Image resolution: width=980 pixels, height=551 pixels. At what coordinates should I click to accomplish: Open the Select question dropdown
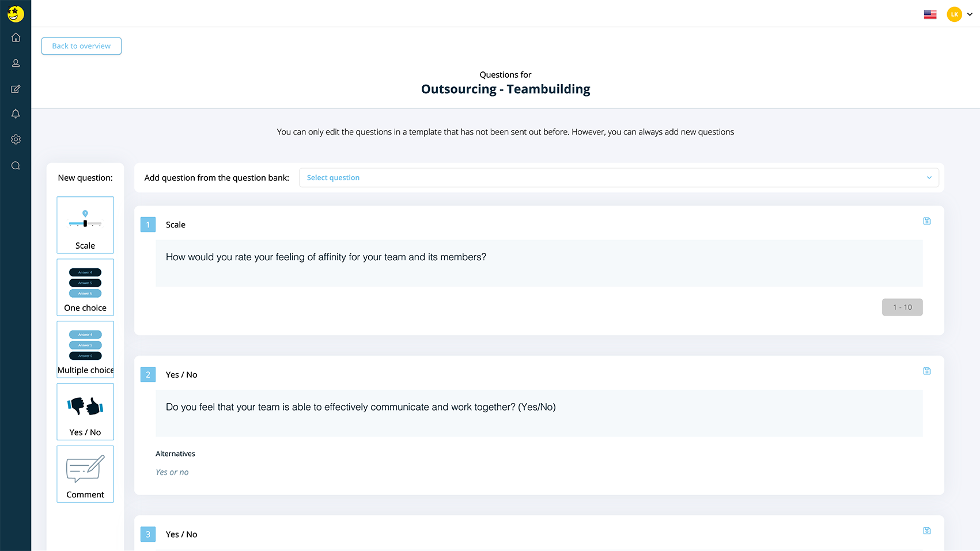619,178
